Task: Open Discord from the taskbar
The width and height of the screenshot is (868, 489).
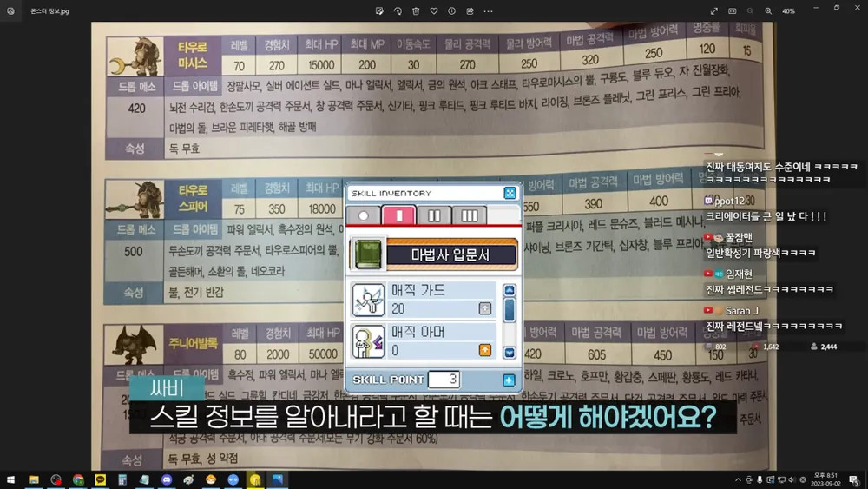Action: point(167,479)
